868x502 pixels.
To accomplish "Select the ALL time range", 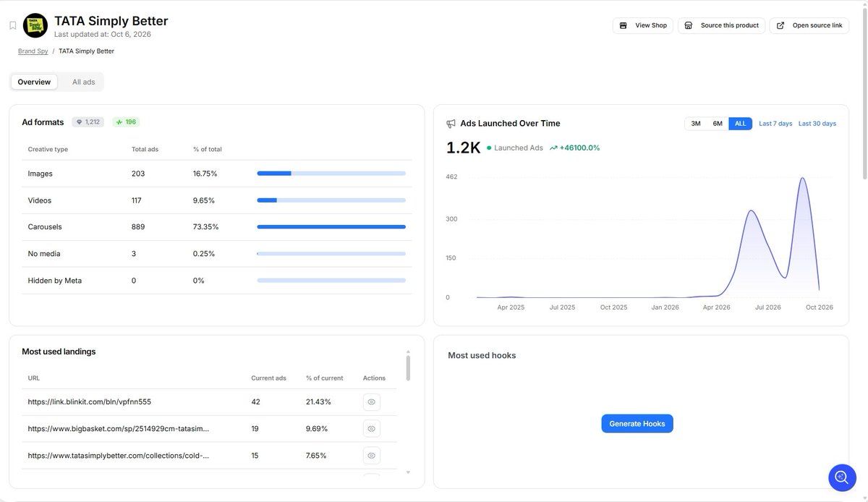I will coord(740,124).
